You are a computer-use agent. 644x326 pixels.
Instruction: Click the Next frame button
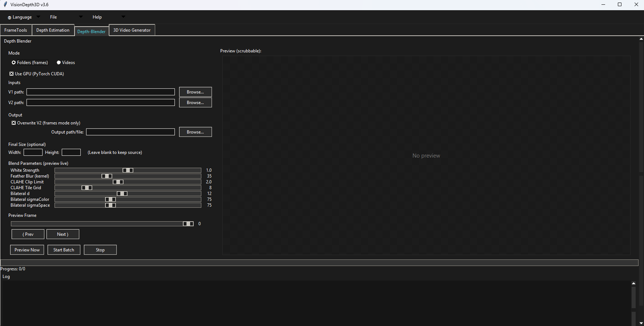[63, 234]
